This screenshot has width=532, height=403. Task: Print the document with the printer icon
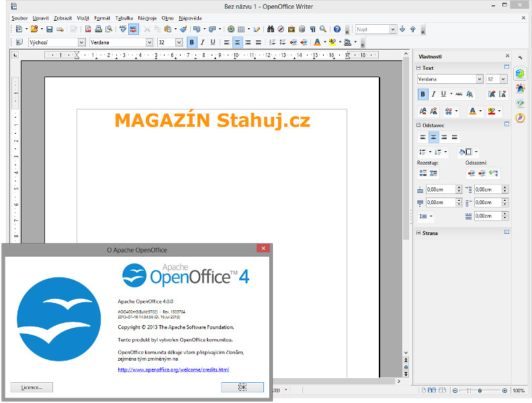click(x=98, y=29)
